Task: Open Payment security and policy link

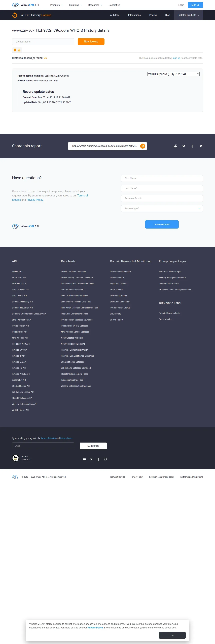Action: click(162, 477)
